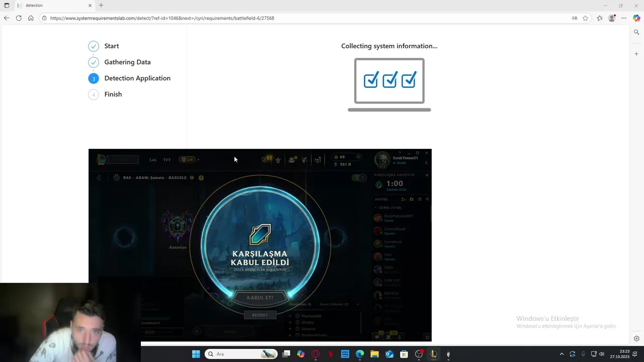Open the ARAM lobby help question mark

201,177
